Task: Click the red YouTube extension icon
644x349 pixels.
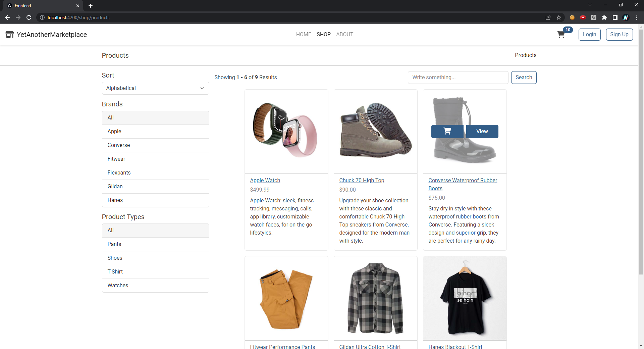Action: (x=583, y=17)
